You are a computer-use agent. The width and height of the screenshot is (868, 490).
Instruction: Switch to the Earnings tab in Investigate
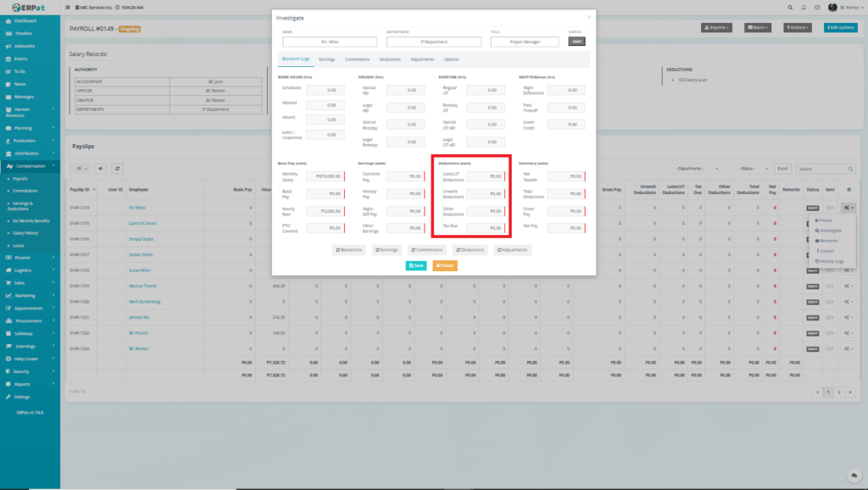point(326,59)
